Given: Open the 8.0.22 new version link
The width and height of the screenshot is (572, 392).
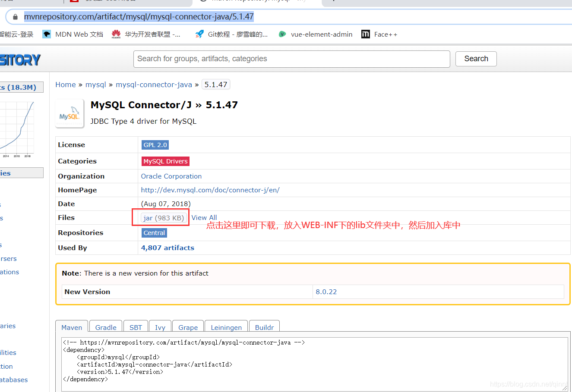Looking at the screenshot, I should tap(326, 292).
